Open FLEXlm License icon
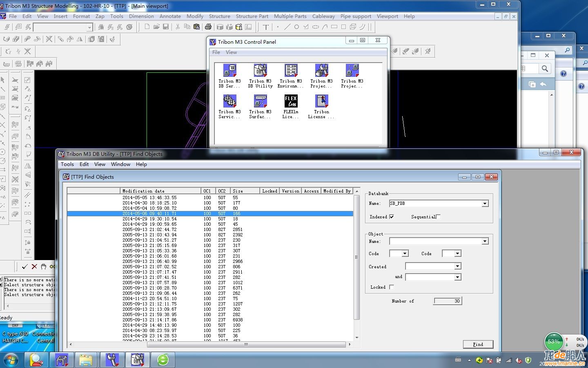Screen dimensions: 588x368 coord(291,107)
